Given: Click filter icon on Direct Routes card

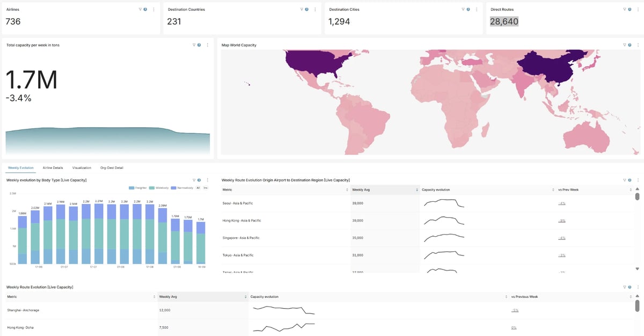Looking at the screenshot, I should [x=625, y=9].
